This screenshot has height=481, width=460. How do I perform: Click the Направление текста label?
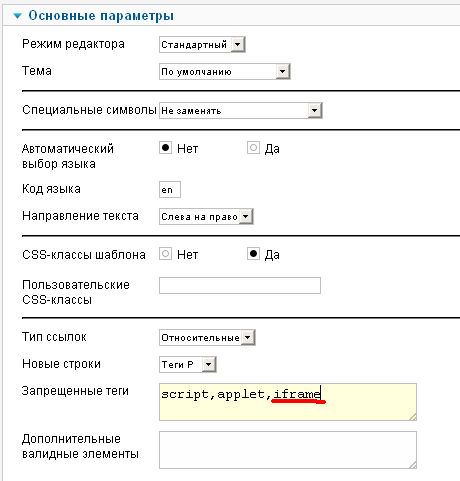pos(80,216)
